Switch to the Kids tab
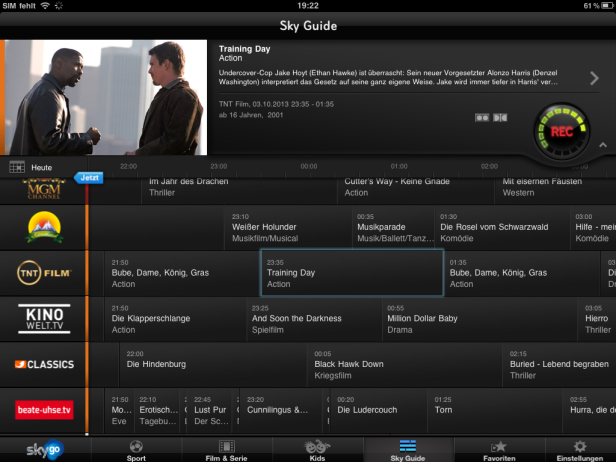This screenshot has width=616, height=462. tap(317, 451)
